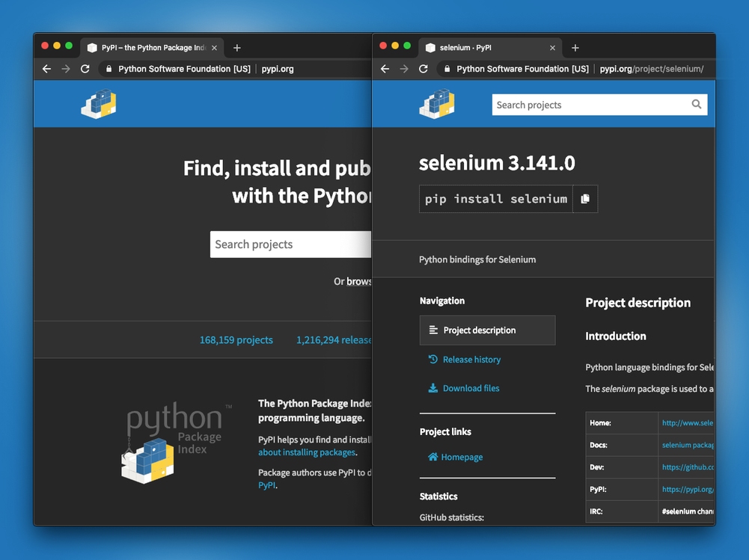
Task: Click the https://github.c Dev link
Action: [688, 467]
